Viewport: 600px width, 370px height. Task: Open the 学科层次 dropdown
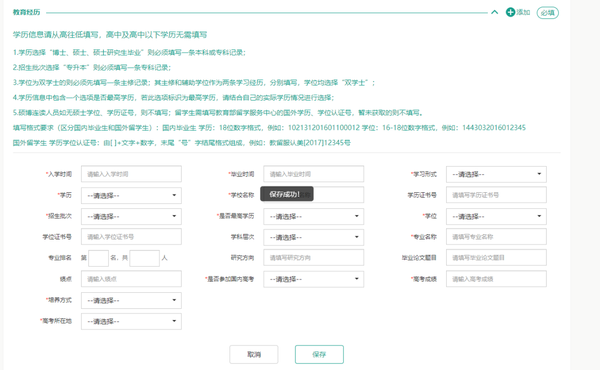[x=313, y=237]
